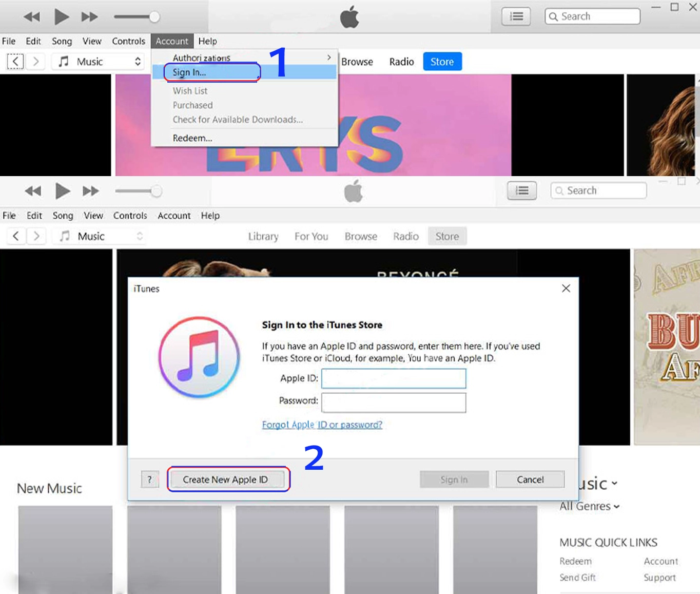Click the Sign In dialog button
Image resolution: width=700 pixels, height=594 pixels.
(454, 480)
